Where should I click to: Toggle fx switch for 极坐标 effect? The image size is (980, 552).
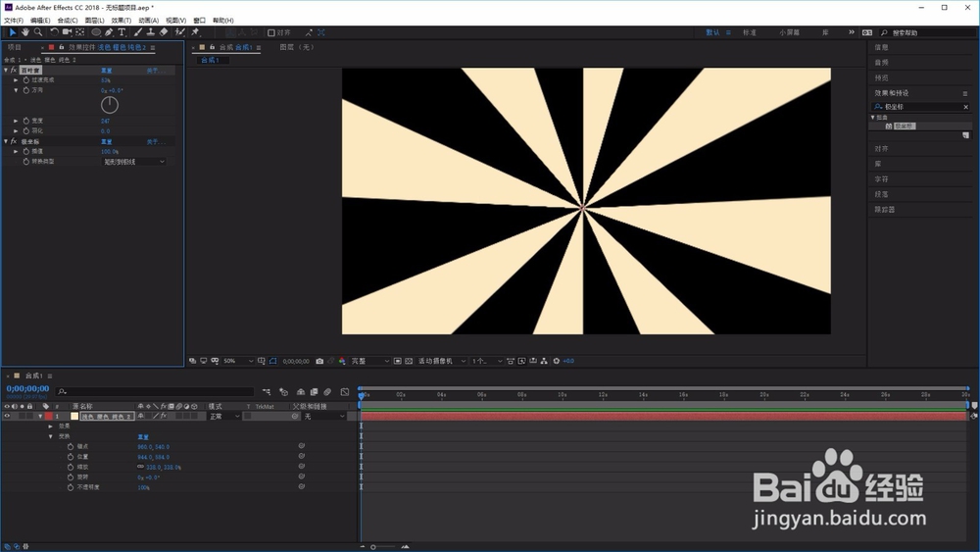[x=13, y=141]
